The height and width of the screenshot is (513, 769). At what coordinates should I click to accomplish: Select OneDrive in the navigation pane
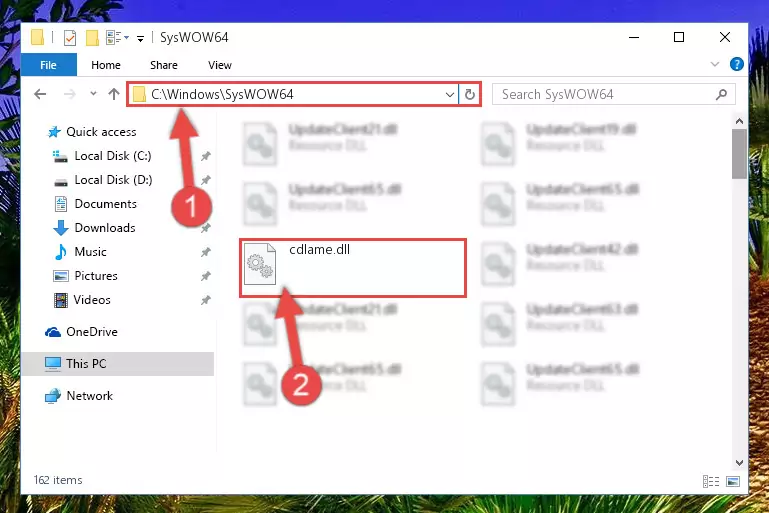coord(92,332)
